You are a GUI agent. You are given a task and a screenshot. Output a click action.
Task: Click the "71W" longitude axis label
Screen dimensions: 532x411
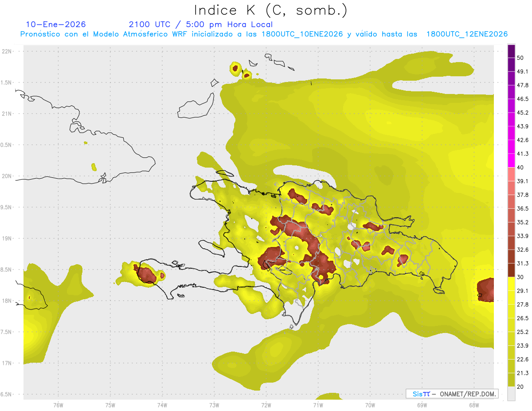coord(318,405)
